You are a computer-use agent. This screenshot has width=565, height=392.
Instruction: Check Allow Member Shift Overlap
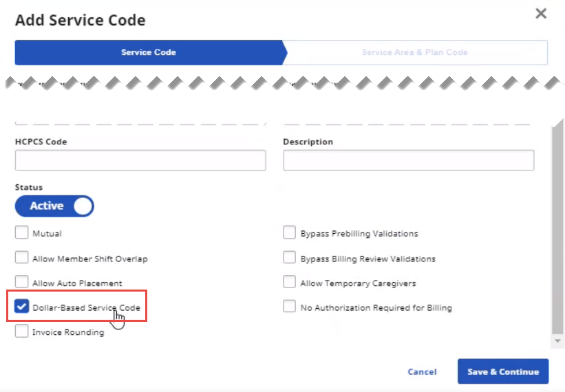coord(22,259)
